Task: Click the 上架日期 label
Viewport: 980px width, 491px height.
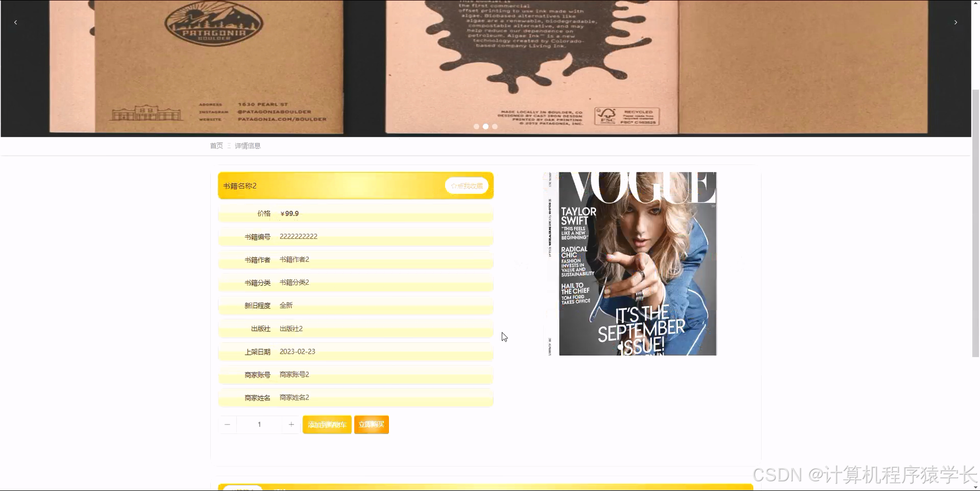Action: point(257,352)
